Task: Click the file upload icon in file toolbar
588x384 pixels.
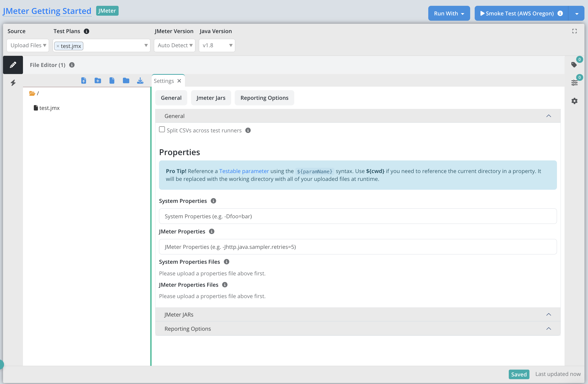Action: pyautogui.click(x=84, y=81)
